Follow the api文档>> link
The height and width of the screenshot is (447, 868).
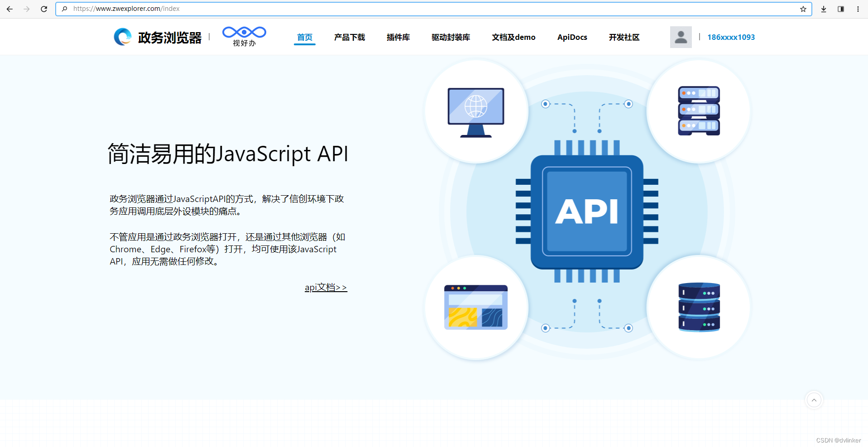(x=326, y=288)
